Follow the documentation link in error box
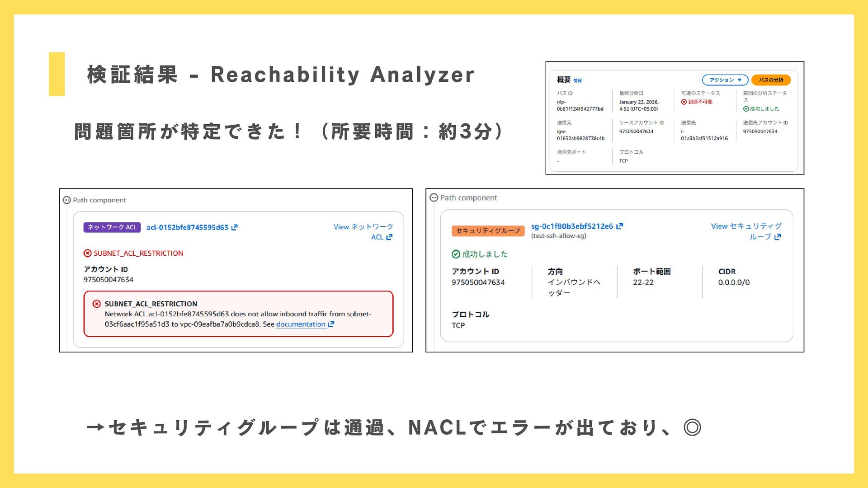The height and width of the screenshot is (488, 868). tap(301, 324)
